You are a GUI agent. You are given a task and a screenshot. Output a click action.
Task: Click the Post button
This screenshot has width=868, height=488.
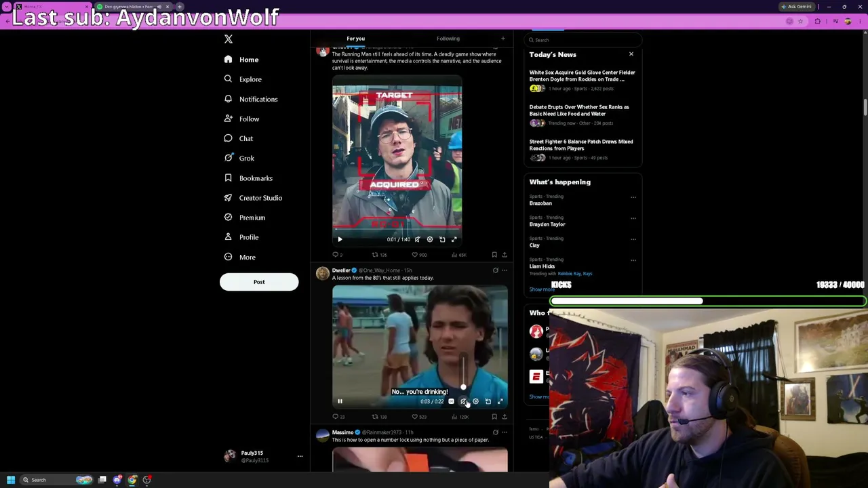click(x=259, y=282)
